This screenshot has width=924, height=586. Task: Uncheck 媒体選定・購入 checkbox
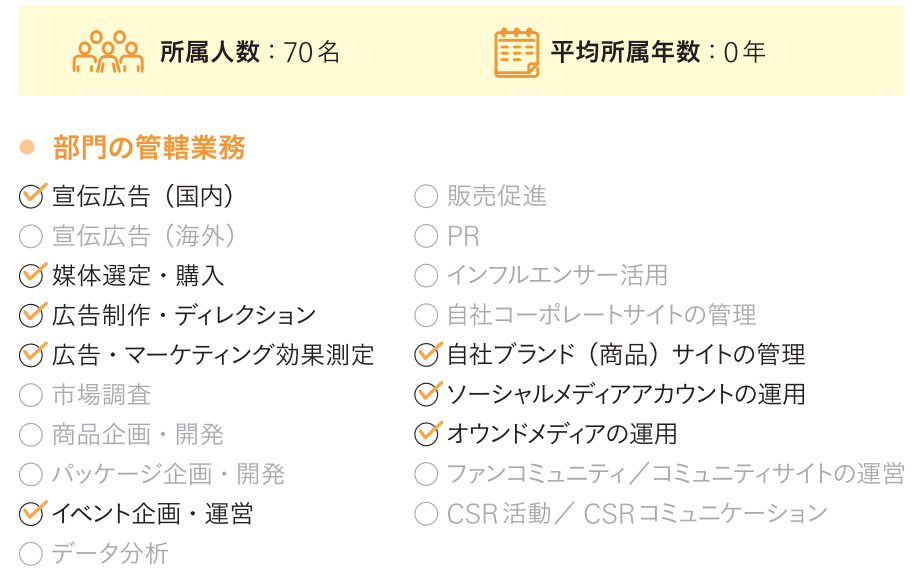click(x=31, y=276)
